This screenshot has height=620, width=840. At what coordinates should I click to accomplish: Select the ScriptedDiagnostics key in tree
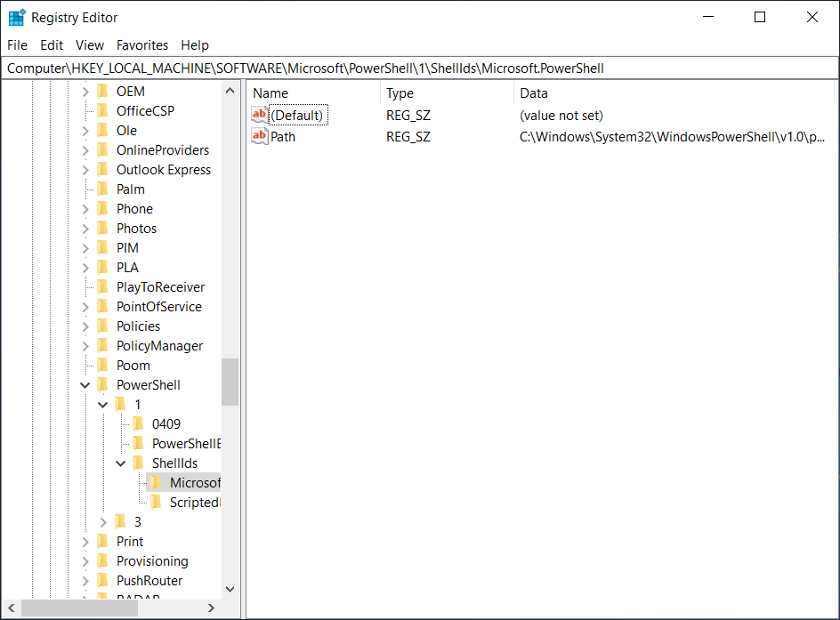click(x=195, y=503)
